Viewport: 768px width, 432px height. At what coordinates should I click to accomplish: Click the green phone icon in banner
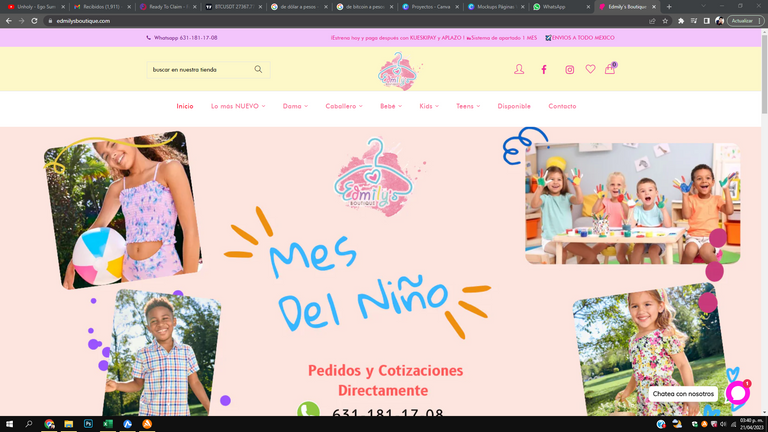coord(309,410)
